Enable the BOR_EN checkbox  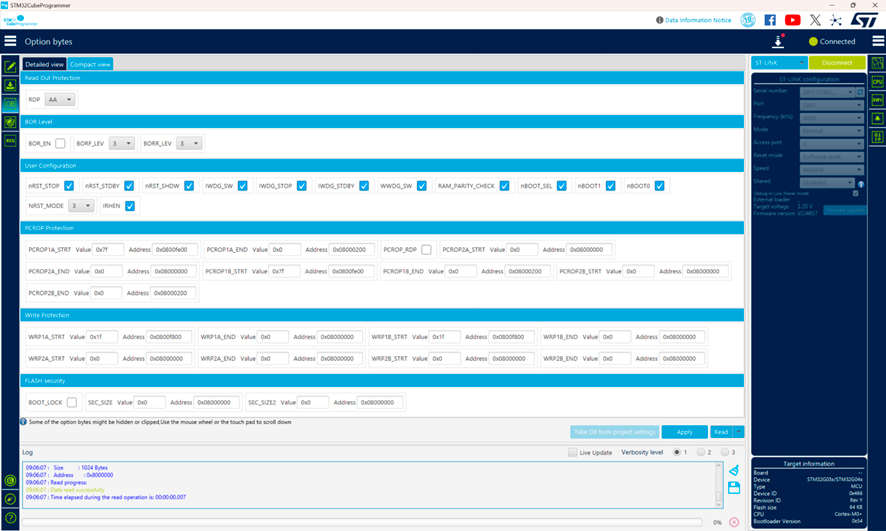click(61, 143)
